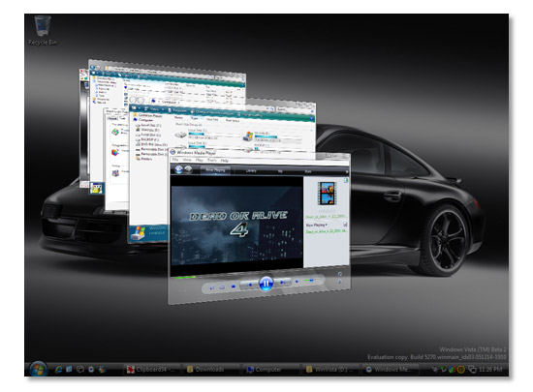Click Media Player back navigation button
Screen dimensions: 533x392
coord(178,168)
